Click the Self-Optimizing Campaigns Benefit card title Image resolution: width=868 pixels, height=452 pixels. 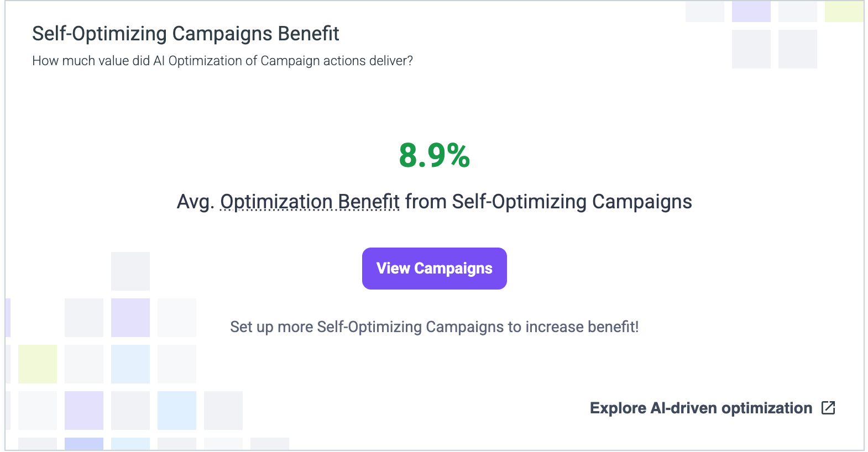pyautogui.click(x=186, y=34)
